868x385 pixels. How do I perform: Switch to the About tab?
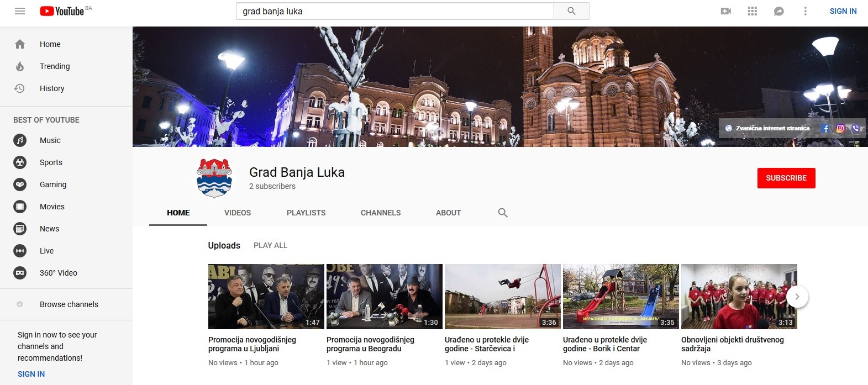tap(448, 213)
